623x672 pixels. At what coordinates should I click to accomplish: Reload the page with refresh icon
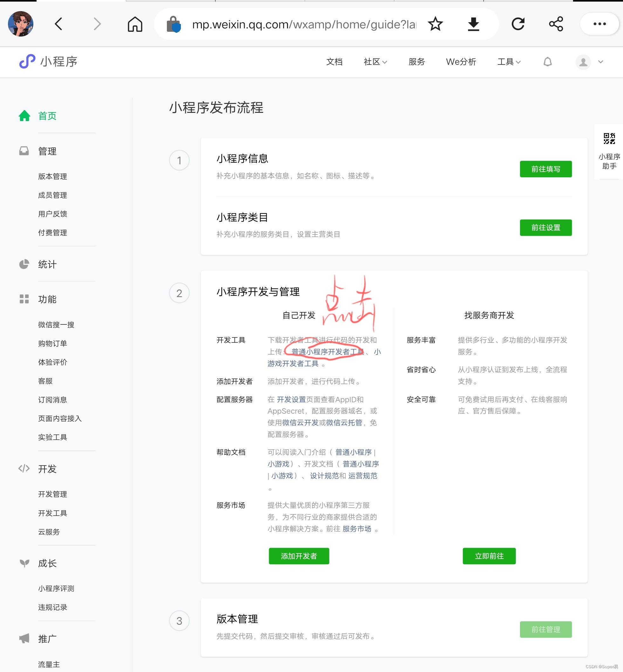pyautogui.click(x=518, y=24)
